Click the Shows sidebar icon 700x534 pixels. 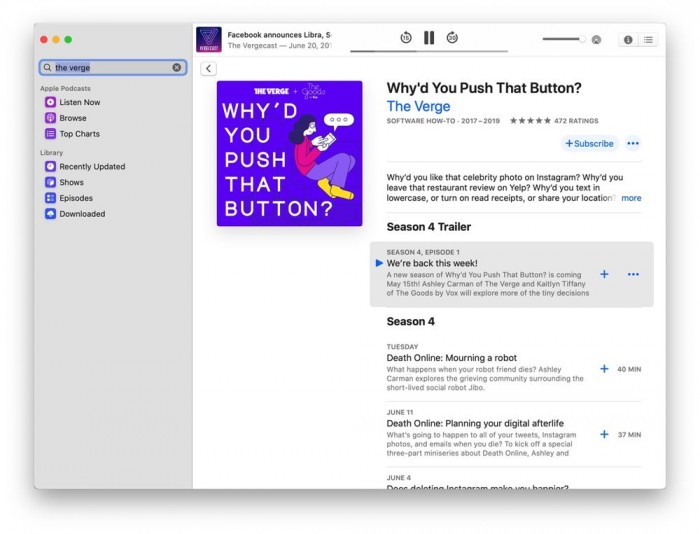[x=50, y=182]
